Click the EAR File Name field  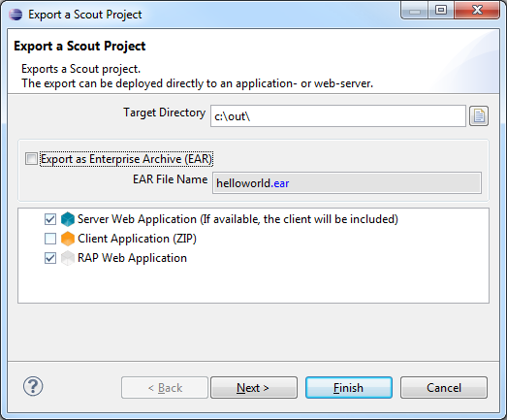point(347,183)
